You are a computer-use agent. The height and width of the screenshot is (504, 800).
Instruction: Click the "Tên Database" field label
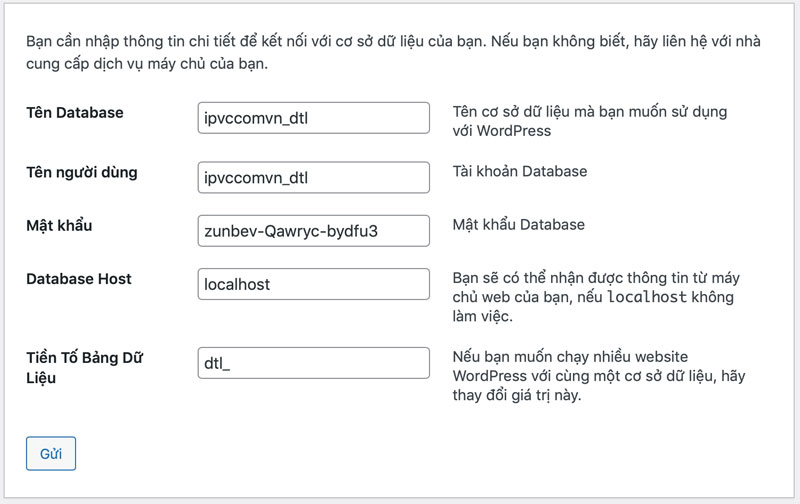tap(75, 113)
